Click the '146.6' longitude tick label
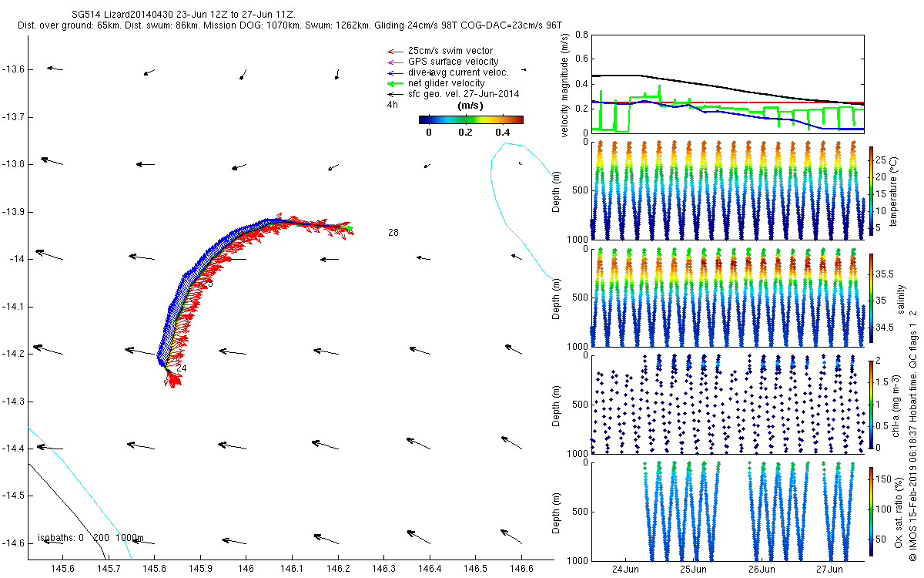Image resolution: width=924 pixels, height=578 pixels. (521, 570)
